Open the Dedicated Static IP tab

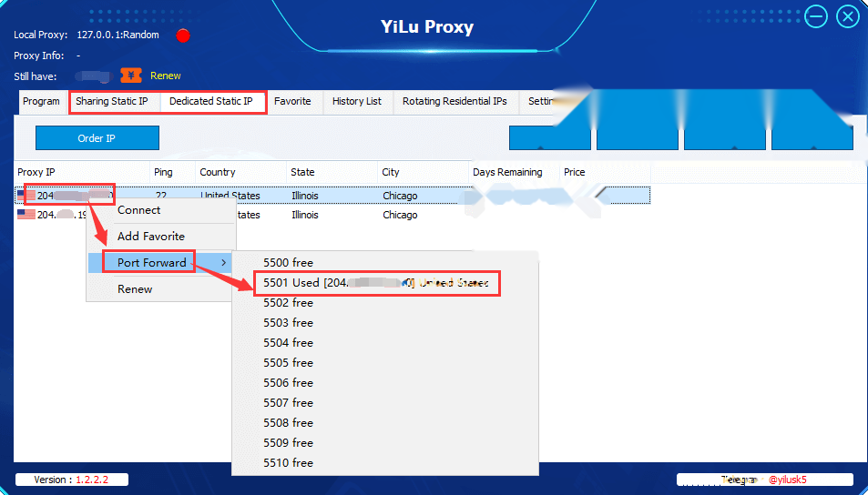tap(211, 101)
